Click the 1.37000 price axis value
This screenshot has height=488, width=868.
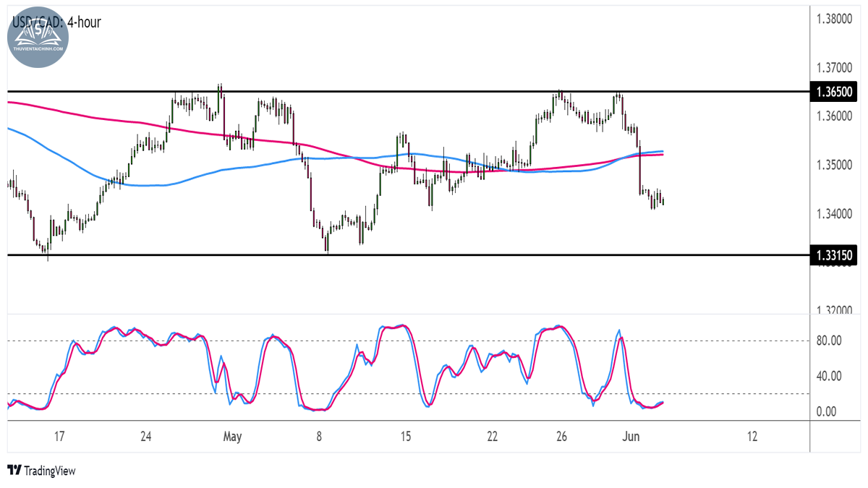[x=833, y=68]
